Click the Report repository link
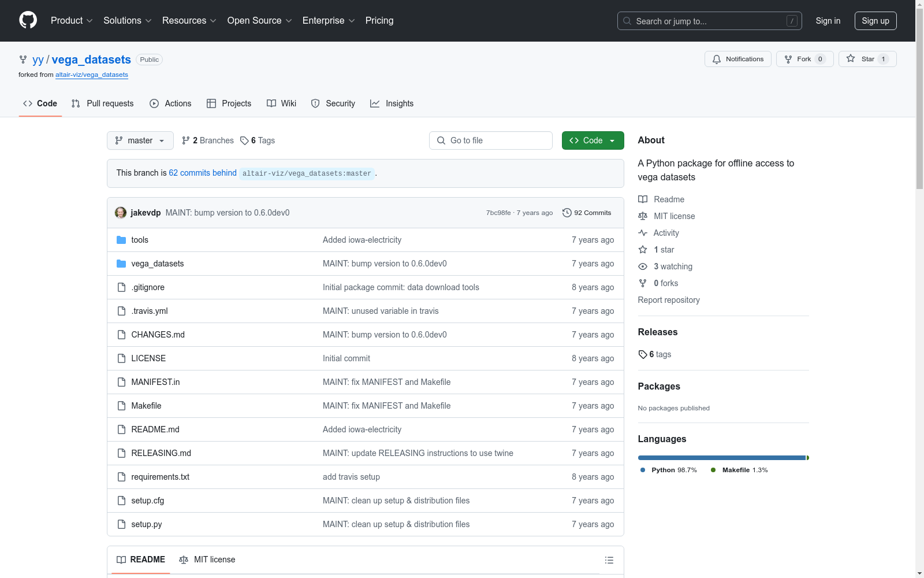924x578 pixels. pos(669,300)
